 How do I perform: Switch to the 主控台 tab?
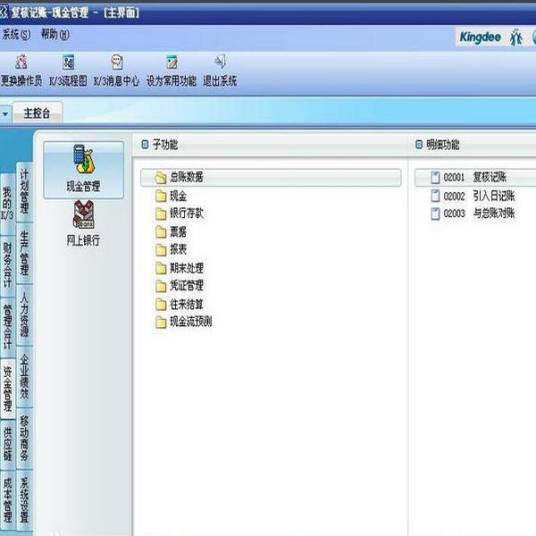pyautogui.click(x=37, y=113)
